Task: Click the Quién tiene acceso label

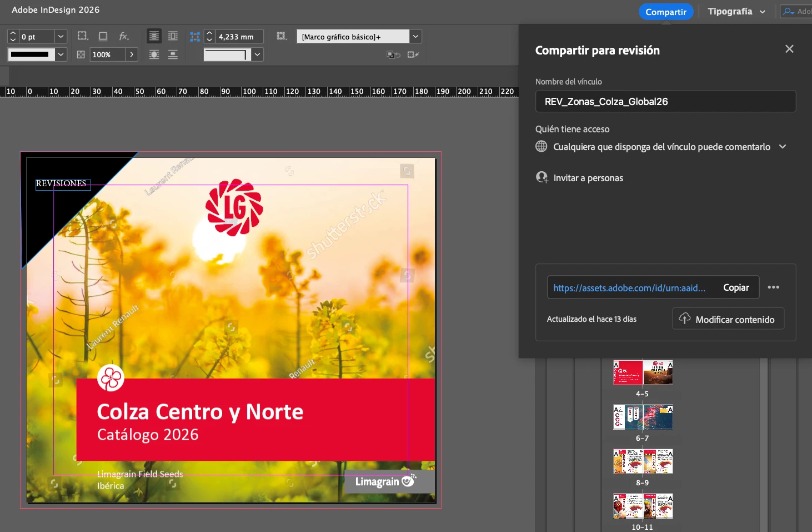Action: pos(572,129)
